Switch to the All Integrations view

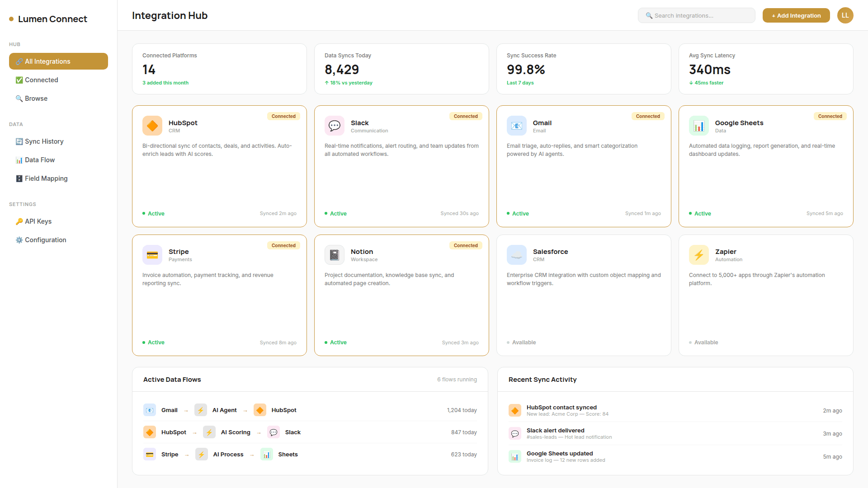[58, 61]
